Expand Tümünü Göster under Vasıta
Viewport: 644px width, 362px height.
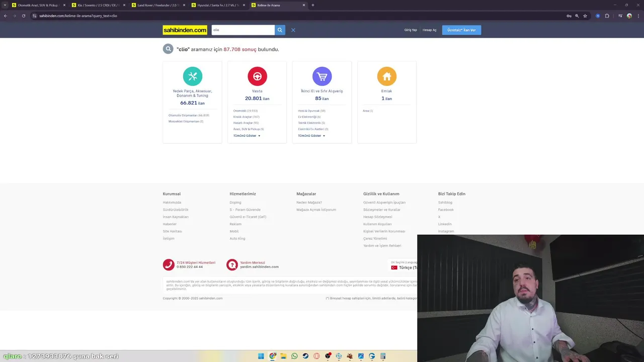247,136
